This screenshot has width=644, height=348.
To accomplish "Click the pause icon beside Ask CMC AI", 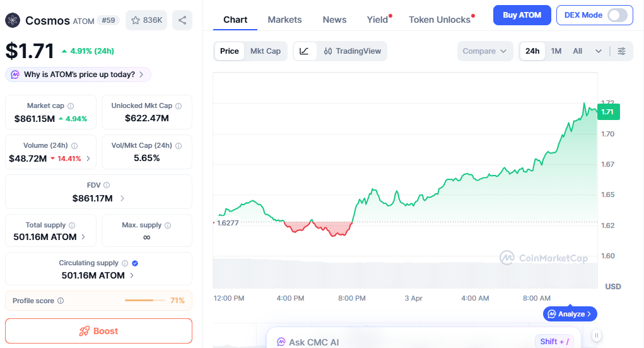I will 596,335.
